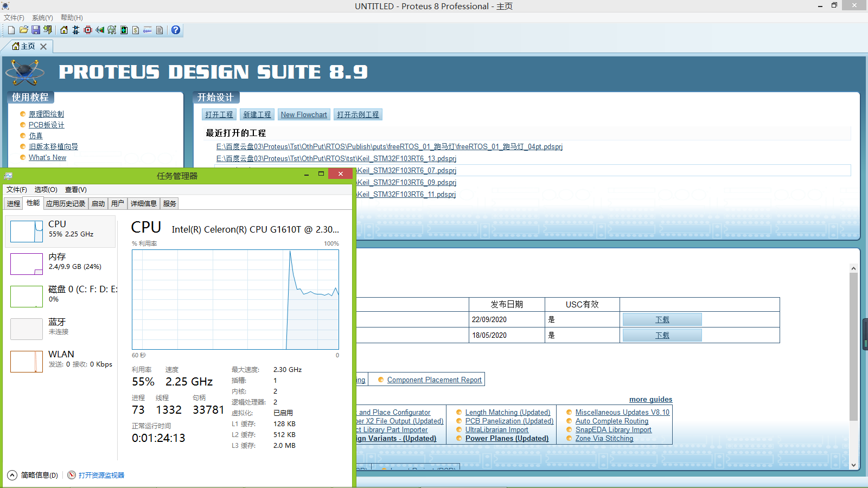Click the news panel scroll-up arrow
The width and height of the screenshot is (868, 488).
tap(853, 268)
